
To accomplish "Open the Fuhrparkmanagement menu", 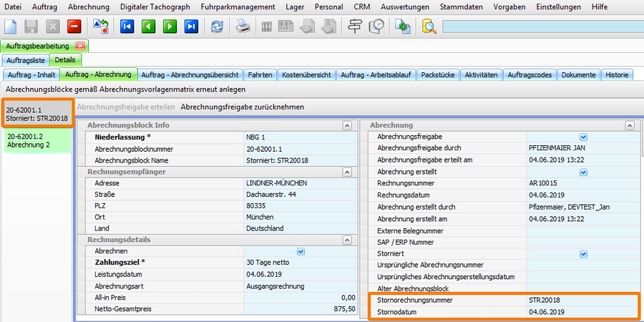I will 238,6.
